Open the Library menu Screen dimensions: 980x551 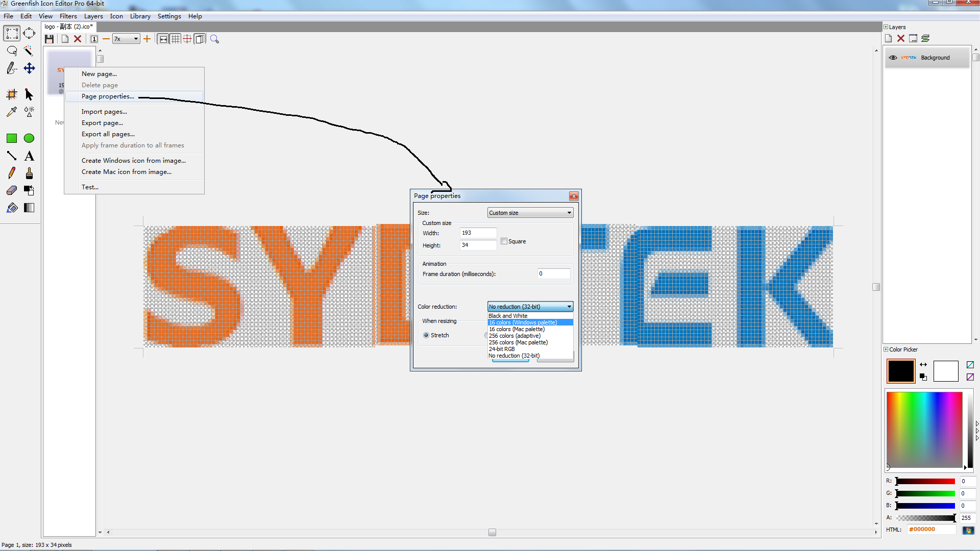[140, 16]
